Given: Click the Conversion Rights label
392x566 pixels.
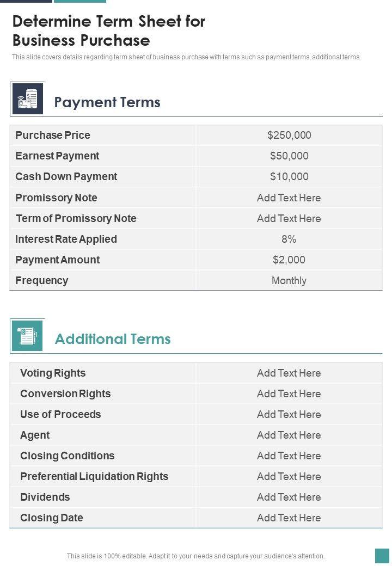Looking at the screenshot, I should (x=65, y=393).
